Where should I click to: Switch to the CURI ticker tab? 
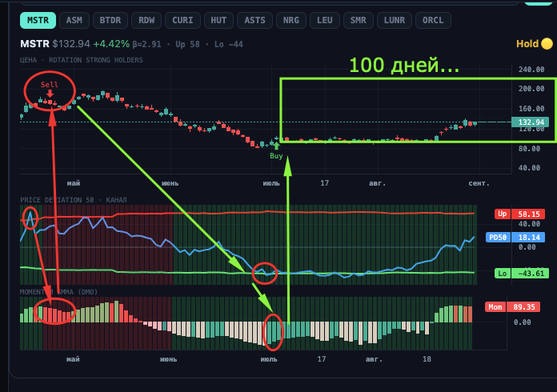(182, 20)
